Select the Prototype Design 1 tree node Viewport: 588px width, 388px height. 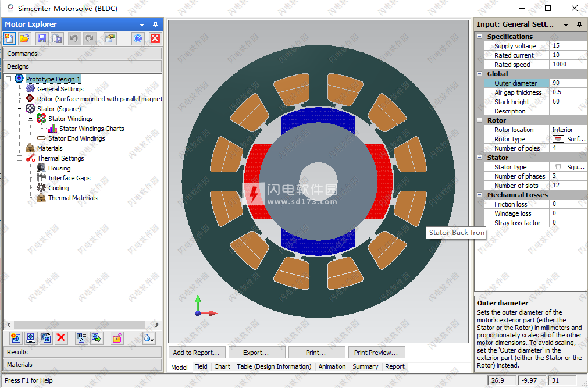tap(53, 79)
